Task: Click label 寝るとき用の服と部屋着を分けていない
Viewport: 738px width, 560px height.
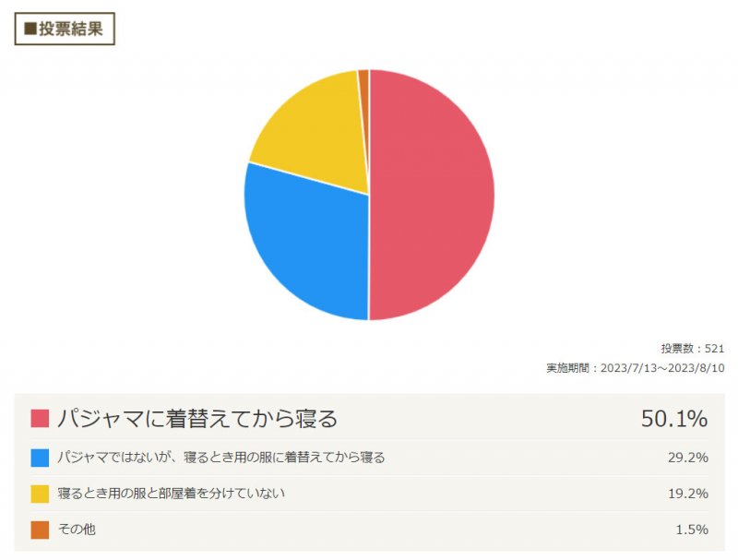Action: click(x=172, y=494)
